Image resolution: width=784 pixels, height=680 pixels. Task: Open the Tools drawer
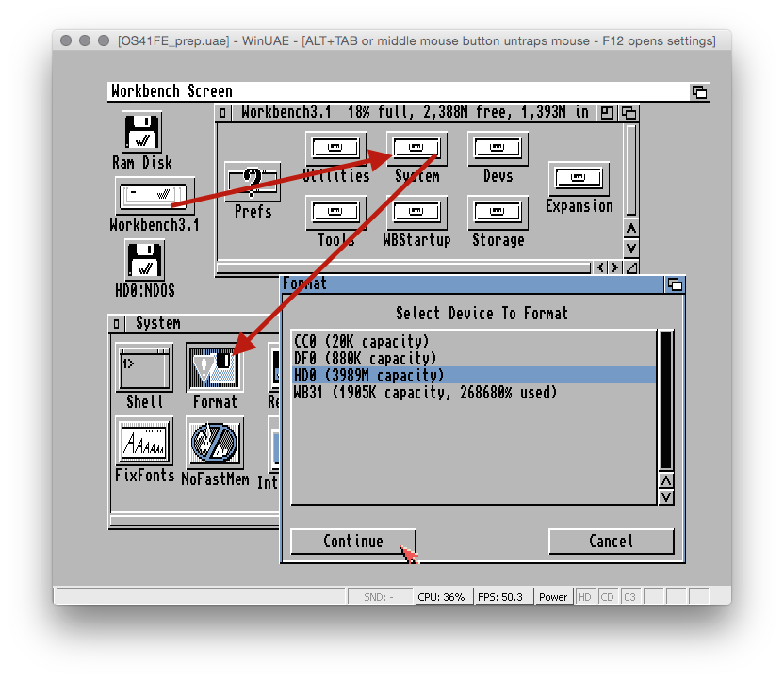[335, 212]
